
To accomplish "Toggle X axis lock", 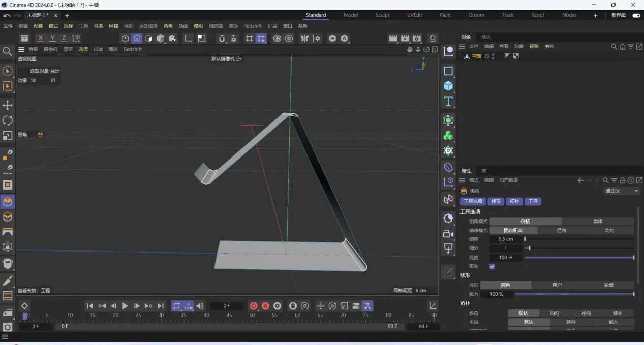I will 41,38.
